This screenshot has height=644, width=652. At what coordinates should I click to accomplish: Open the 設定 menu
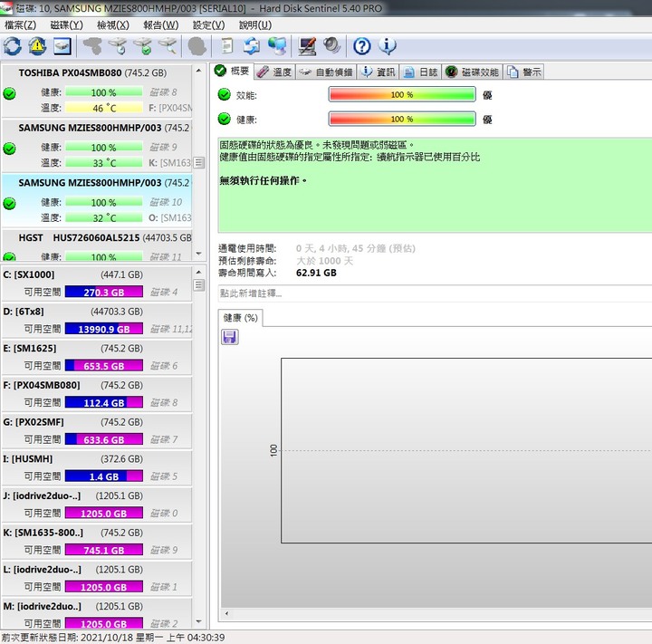[x=209, y=25]
